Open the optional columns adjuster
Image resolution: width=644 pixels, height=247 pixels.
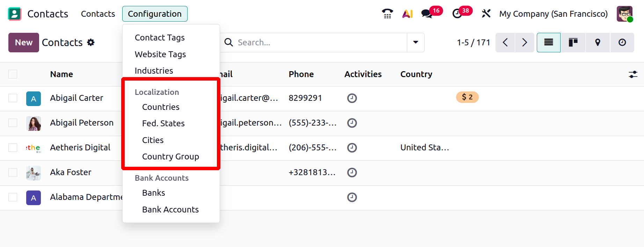coord(633,74)
